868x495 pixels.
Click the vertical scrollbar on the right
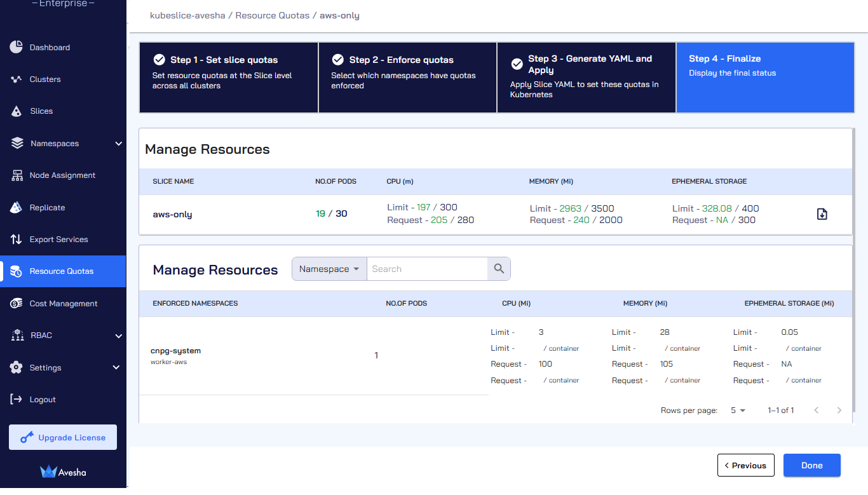point(853,270)
